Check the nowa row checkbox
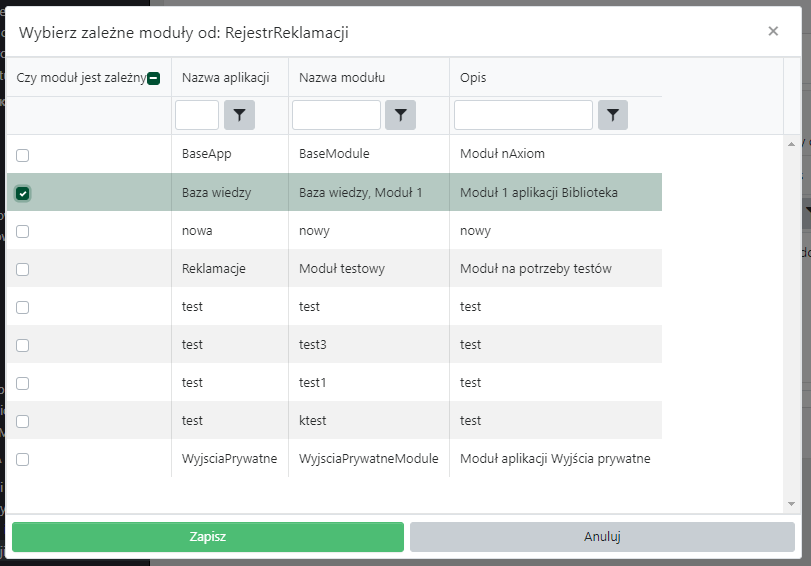The image size is (811, 566). tap(22, 231)
